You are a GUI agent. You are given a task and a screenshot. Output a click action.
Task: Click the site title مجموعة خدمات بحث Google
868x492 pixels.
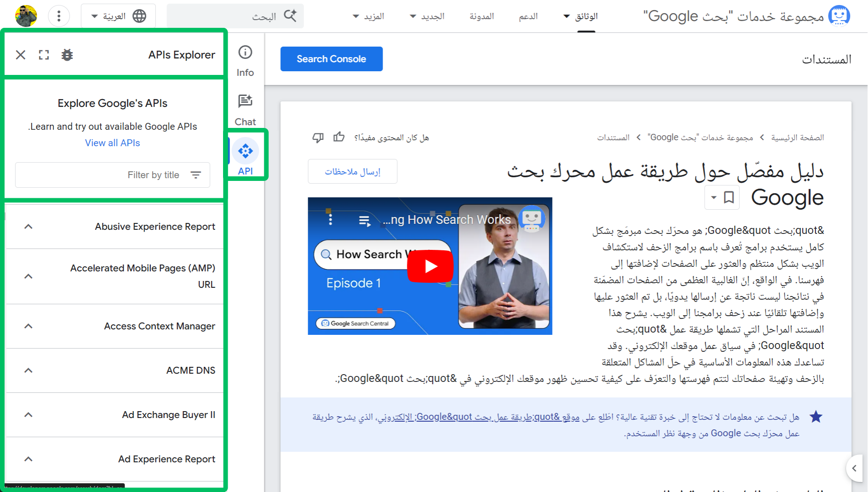tap(734, 16)
